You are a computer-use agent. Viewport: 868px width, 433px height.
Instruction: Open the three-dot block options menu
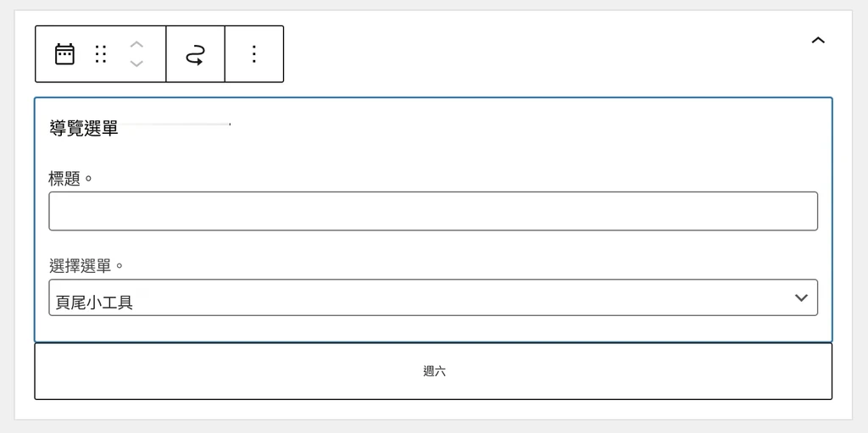(254, 54)
